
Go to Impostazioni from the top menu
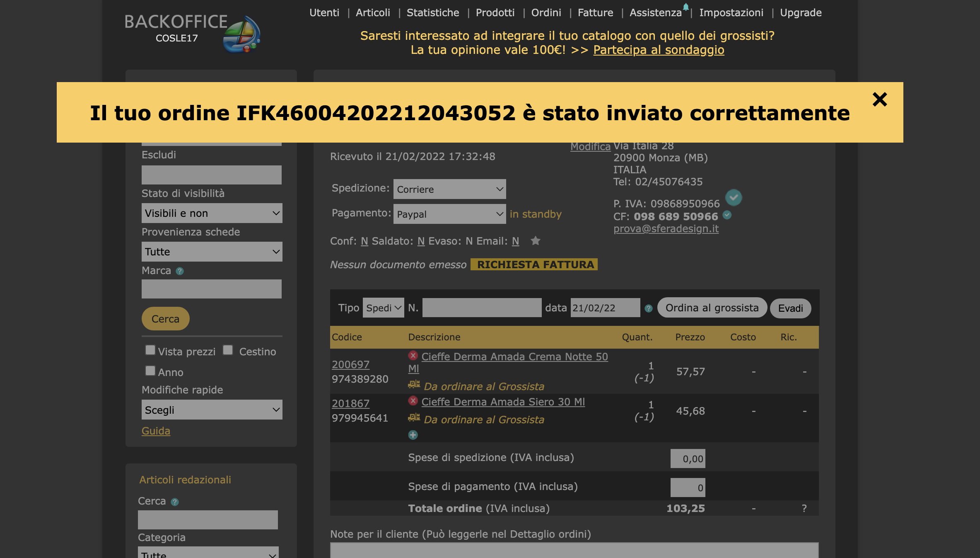pos(731,12)
